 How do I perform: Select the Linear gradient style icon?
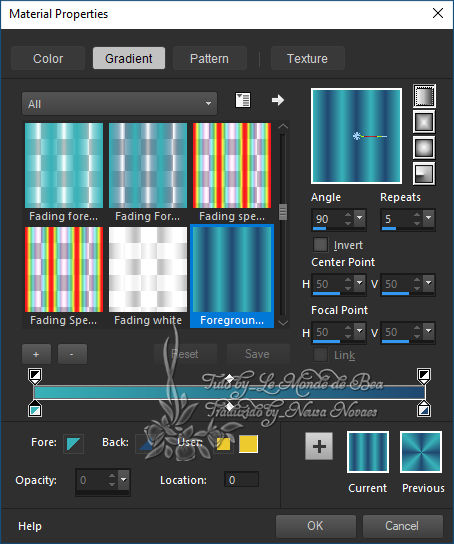point(424,96)
